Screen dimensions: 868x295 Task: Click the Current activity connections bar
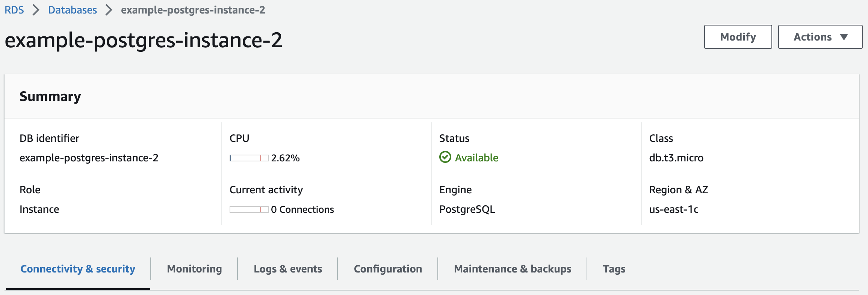pyautogui.click(x=249, y=209)
